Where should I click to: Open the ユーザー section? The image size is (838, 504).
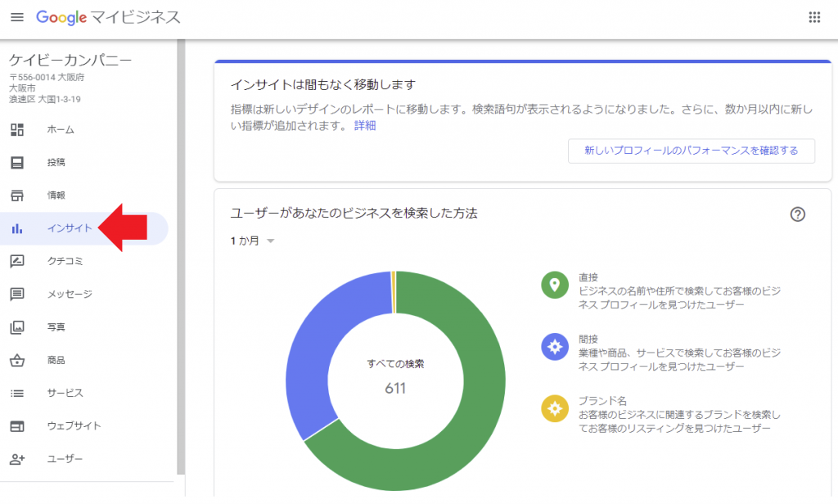[84, 459]
